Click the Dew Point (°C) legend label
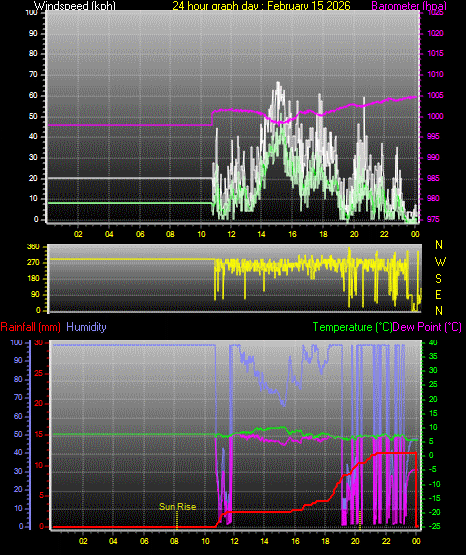 (x=427, y=327)
